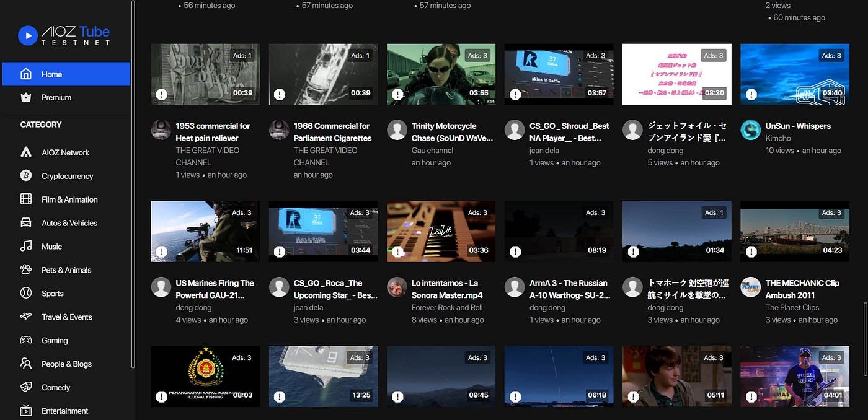Viewport: 868px width, 420px height.
Task: Click the AIOZ Network category icon
Action: 26,152
